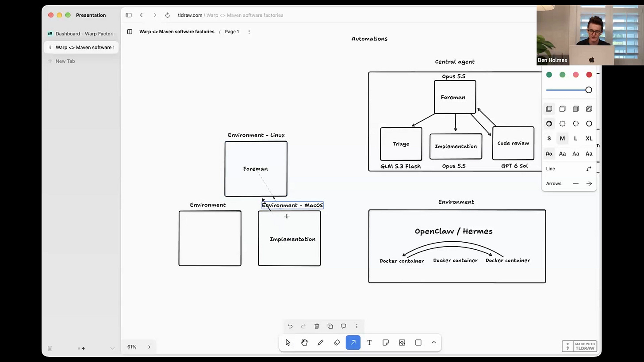Go back in browser history
Screen dimensions: 644x362
[x=141, y=15]
